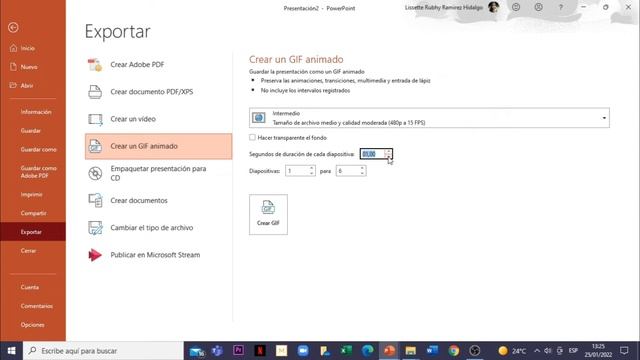Send a frown feedback icon
Screen dimensions: 640x360
click(x=539, y=7)
